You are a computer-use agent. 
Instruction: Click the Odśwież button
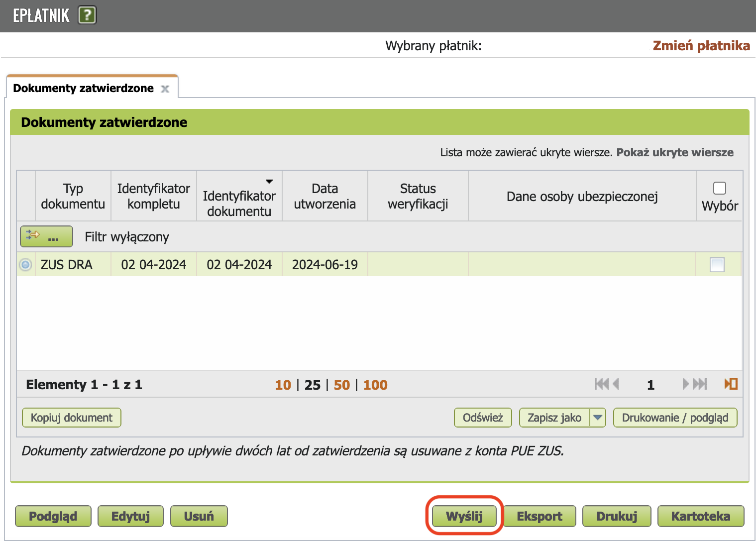coord(483,418)
